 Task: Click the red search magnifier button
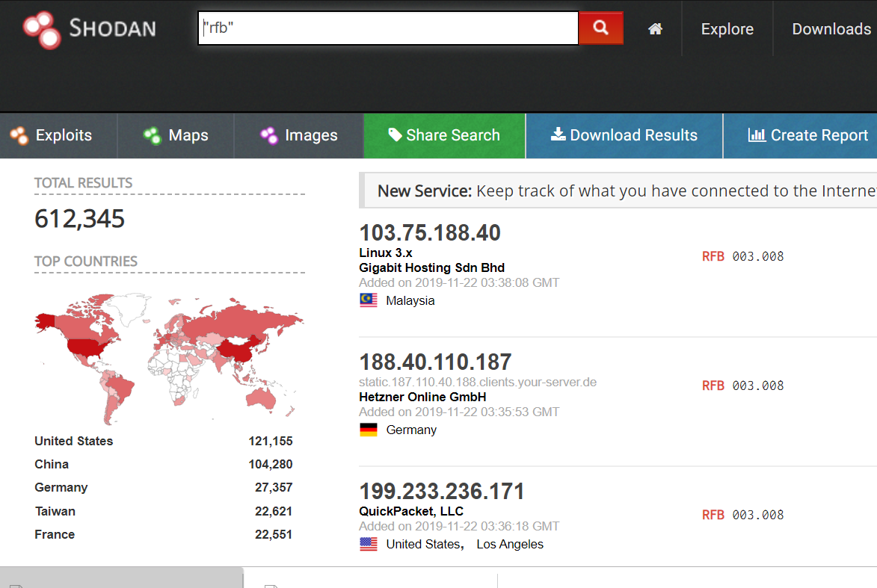[x=600, y=28]
